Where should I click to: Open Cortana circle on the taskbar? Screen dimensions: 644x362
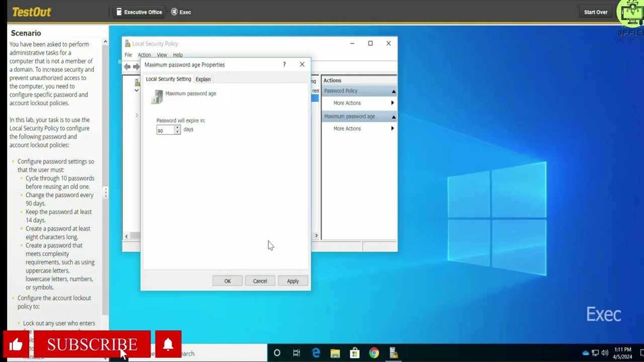click(277, 353)
